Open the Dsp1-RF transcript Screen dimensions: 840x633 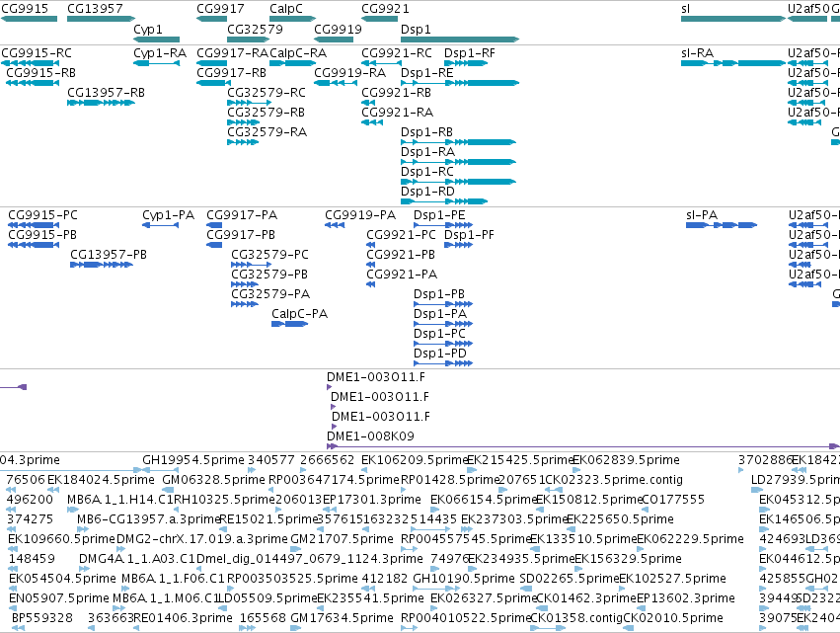coord(466,63)
